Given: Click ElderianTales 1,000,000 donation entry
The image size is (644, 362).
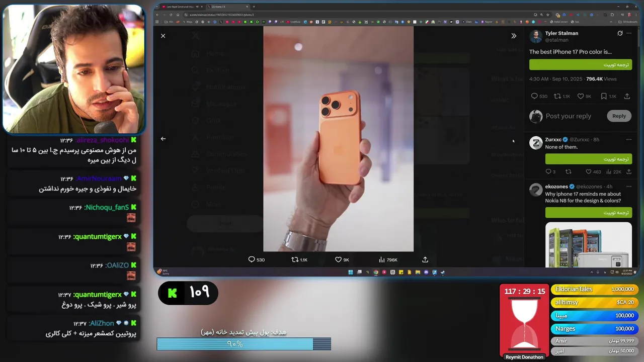Looking at the screenshot, I should click(595, 289).
